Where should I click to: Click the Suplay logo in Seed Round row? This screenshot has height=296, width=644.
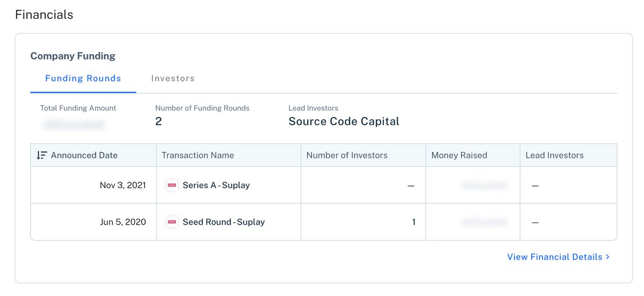(x=172, y=222)
